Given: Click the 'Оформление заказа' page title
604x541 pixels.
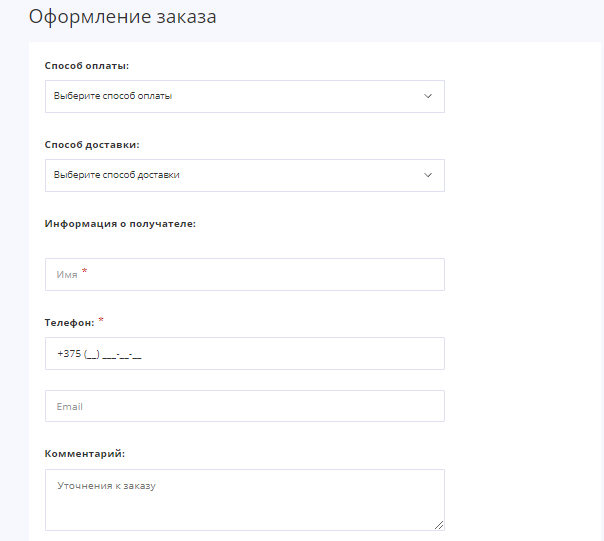Looking at the screenshot, I should [x=122, y=18].
